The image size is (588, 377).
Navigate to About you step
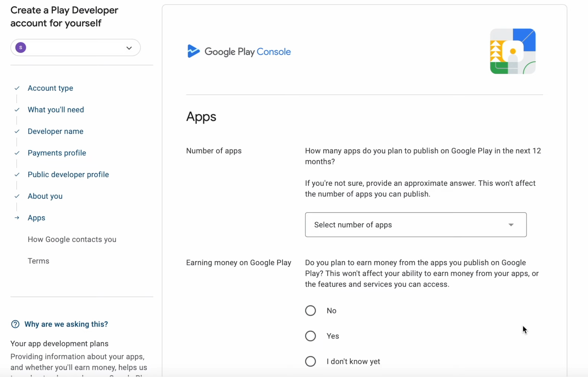click(45, 196)
